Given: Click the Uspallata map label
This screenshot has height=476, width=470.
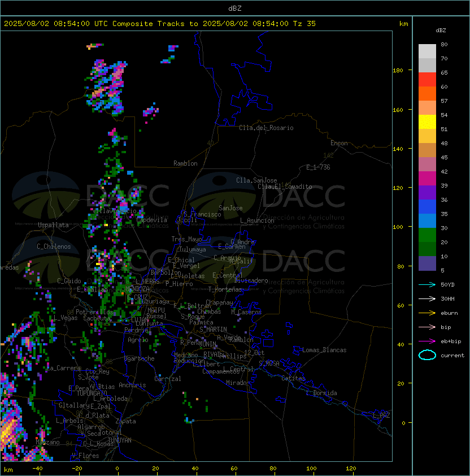Looking at the screenshot, I should (x=53, y=225).
